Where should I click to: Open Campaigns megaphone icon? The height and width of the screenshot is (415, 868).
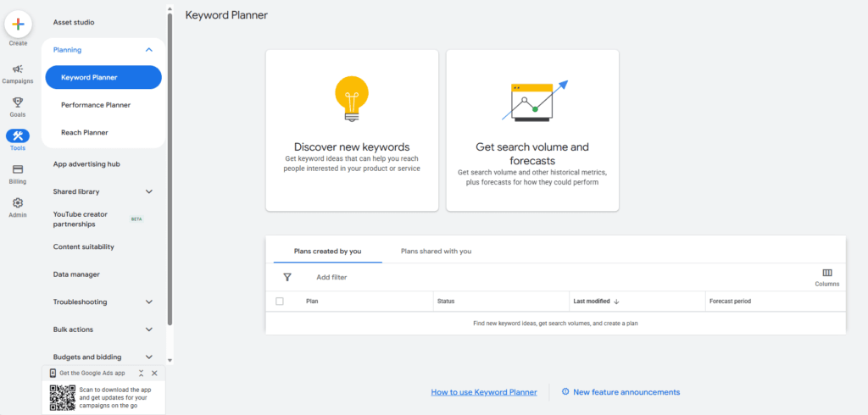tap(18, 69)
